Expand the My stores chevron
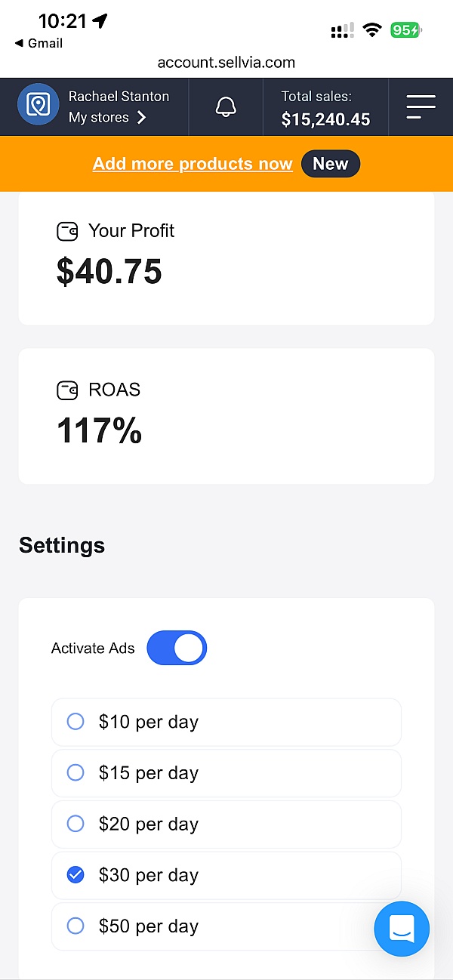This screenshot has width=453, height=980. tap(141, 118)
